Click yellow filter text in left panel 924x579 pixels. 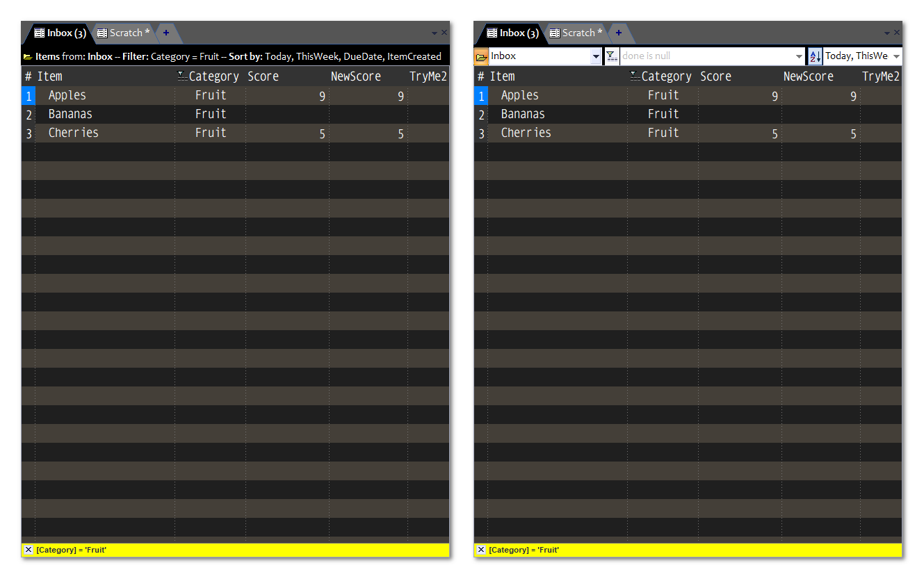point(71,550)
